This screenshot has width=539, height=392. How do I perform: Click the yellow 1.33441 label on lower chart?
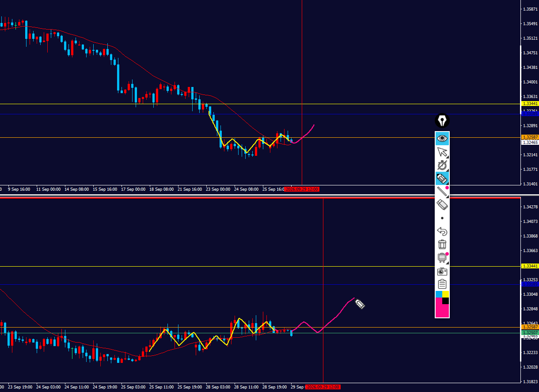(x=530, y=266)
